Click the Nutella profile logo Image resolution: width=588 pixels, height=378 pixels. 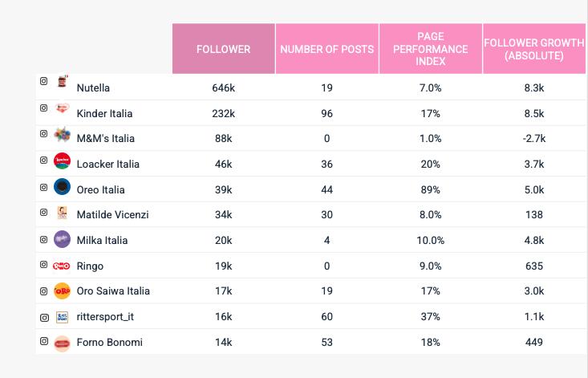coord(62,83)
